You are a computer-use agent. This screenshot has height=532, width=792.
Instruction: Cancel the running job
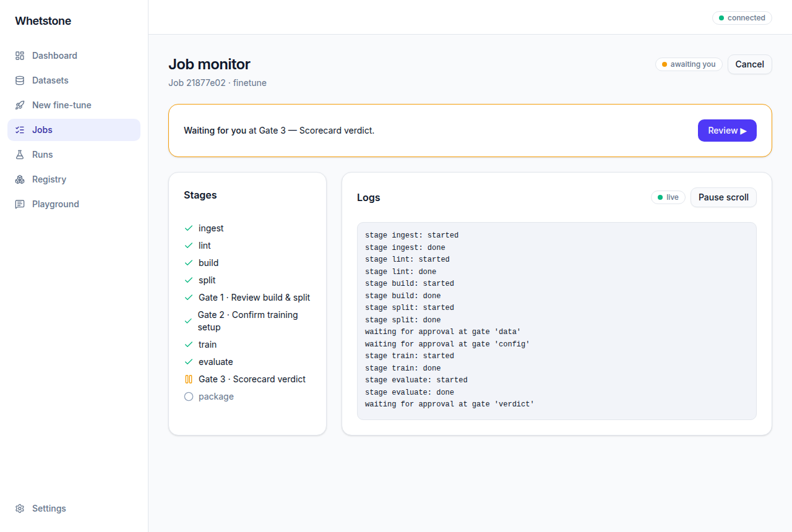pos(749,64)
